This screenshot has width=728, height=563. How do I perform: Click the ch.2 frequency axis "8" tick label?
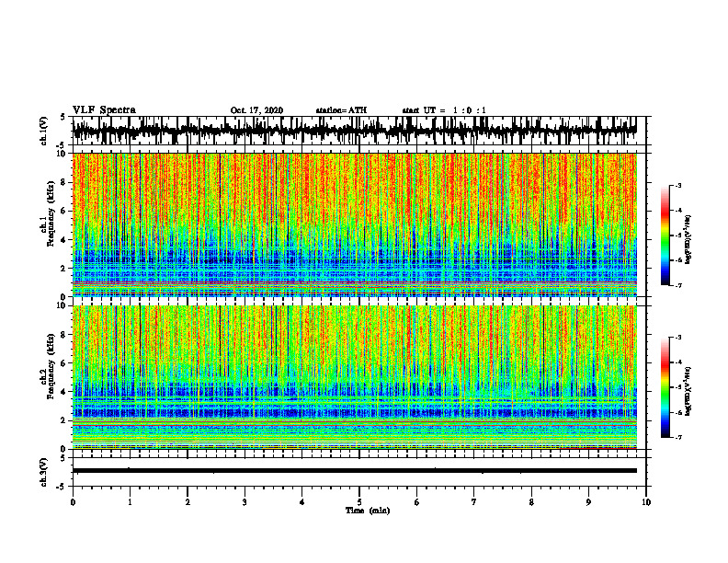pos(63,335)
